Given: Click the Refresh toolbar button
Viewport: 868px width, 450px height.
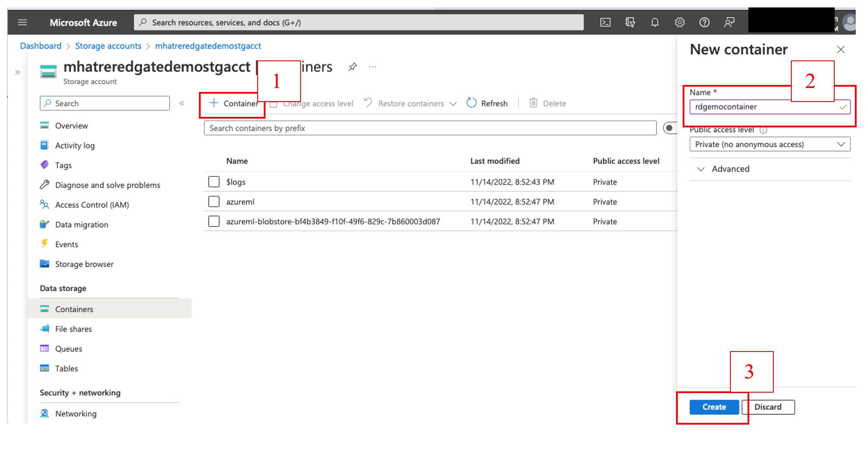Looking at the screenshot, I should 487,103.
